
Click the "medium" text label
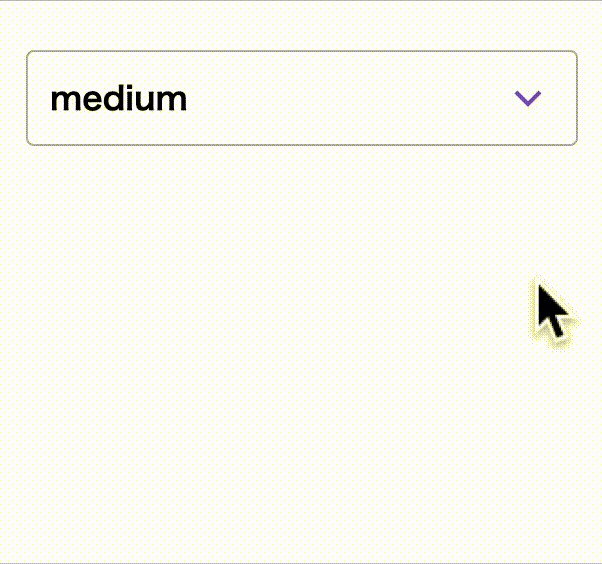coord(118,99)
